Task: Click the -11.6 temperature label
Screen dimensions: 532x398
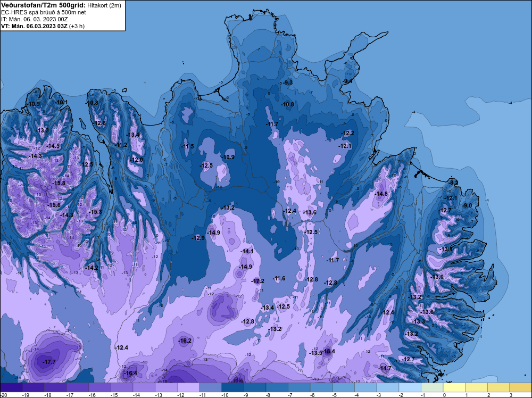Action: [x=279, y=279]
